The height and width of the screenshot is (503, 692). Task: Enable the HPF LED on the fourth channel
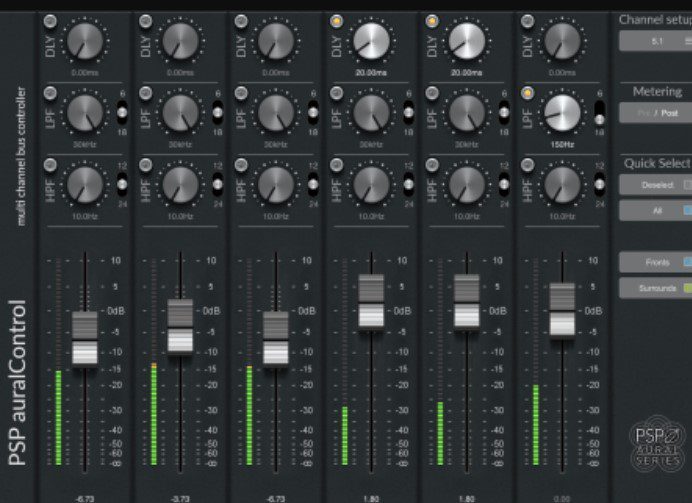coord(337,165)
